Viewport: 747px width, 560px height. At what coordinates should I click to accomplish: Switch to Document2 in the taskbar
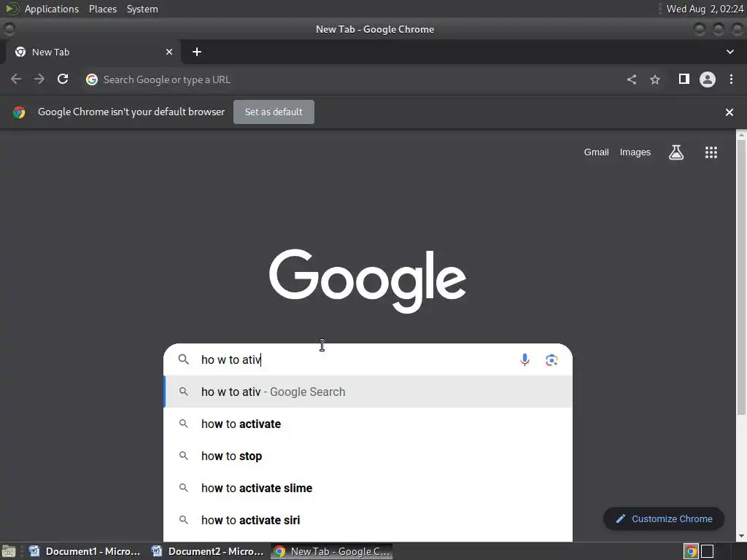click(x=207, y=551)
